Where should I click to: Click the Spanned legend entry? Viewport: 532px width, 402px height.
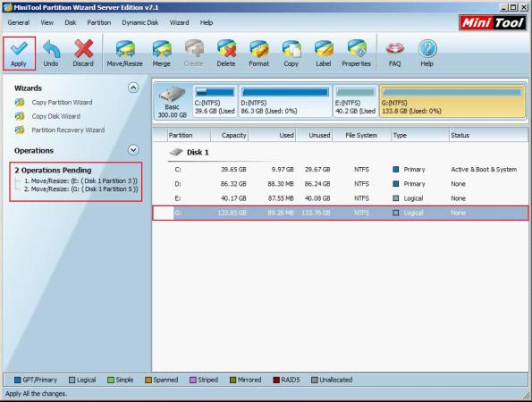pyautogui.click(x=162, y=380)
